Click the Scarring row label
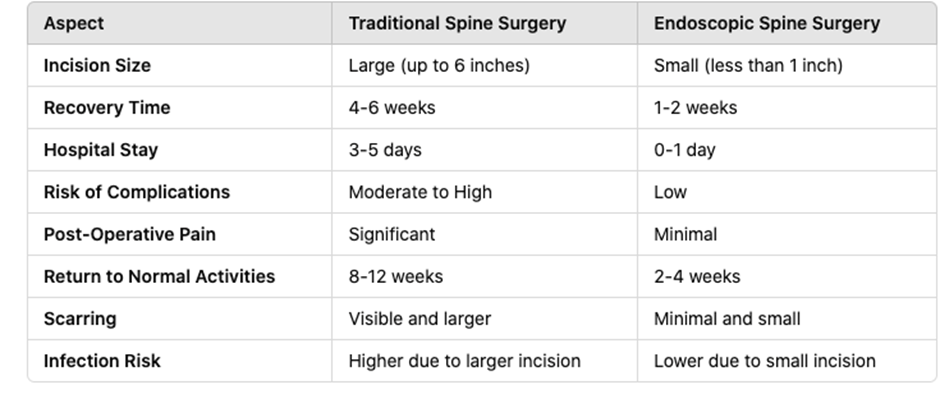 (80, 318)
